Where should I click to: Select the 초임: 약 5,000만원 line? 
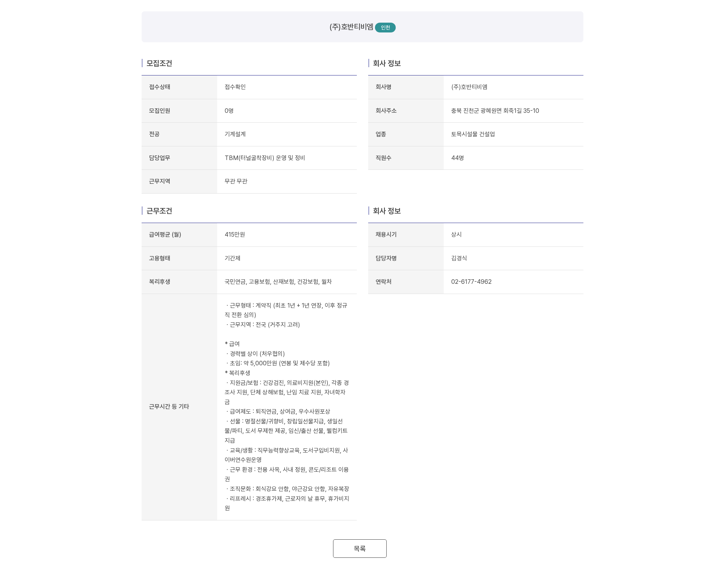(278, 363)
